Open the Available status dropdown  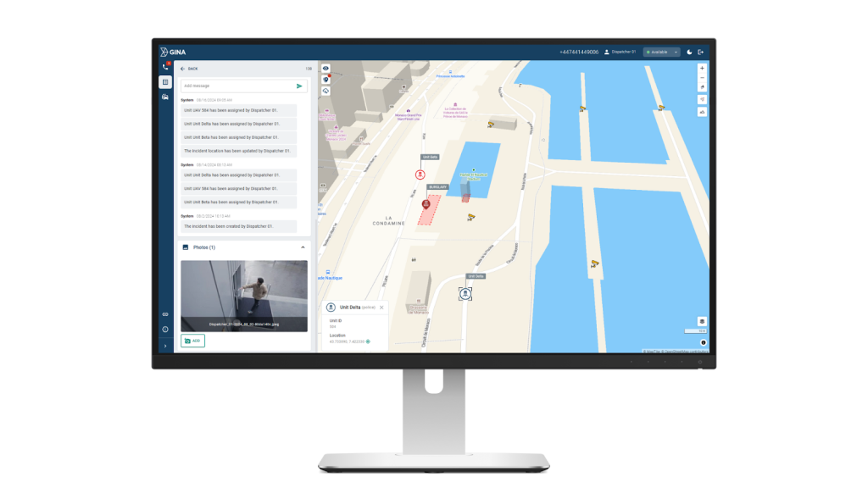[661, 52]
